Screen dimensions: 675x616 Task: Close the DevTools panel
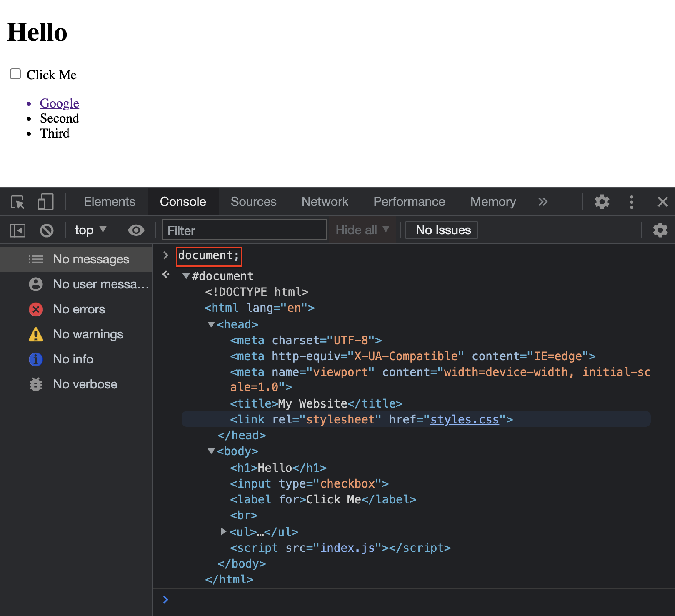click(662, 202)
